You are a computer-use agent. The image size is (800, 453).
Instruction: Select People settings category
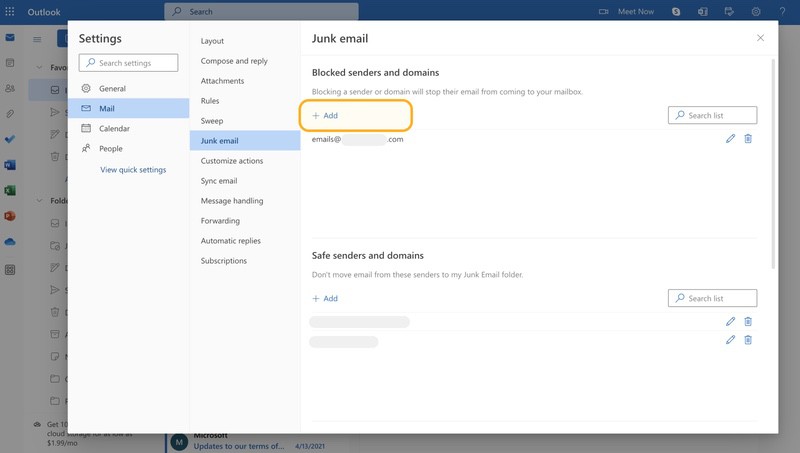click(129, 148)
